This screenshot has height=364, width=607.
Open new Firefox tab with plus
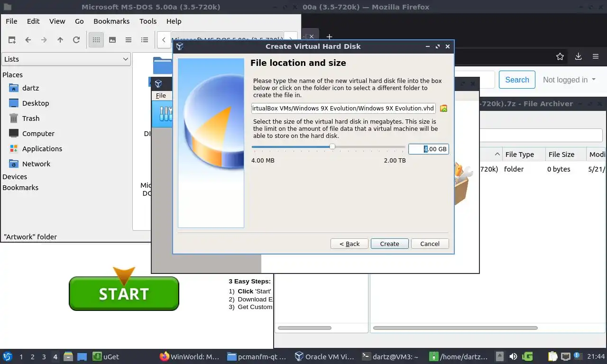point(329,37)
